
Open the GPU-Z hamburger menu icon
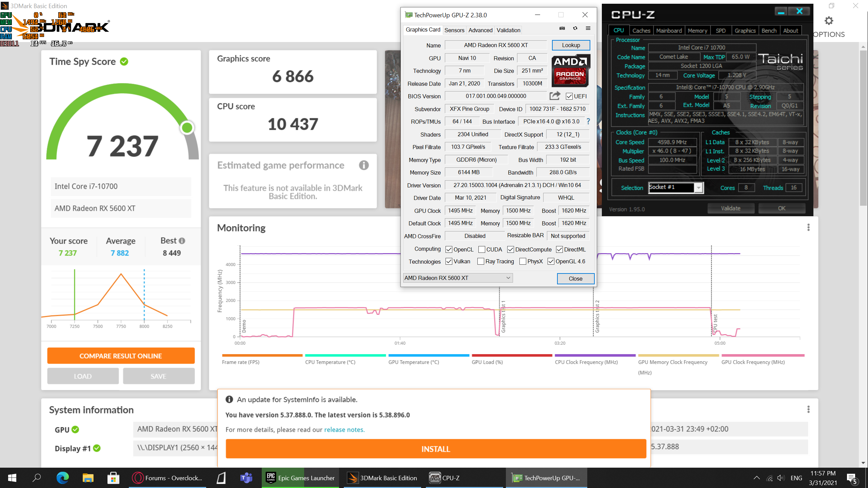[x=588, y=28]
